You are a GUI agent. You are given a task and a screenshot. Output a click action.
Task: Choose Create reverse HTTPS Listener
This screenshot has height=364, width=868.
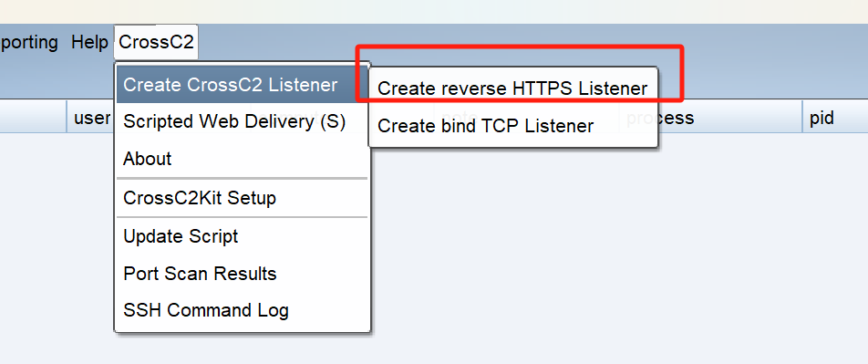click(x=512, y=88)
